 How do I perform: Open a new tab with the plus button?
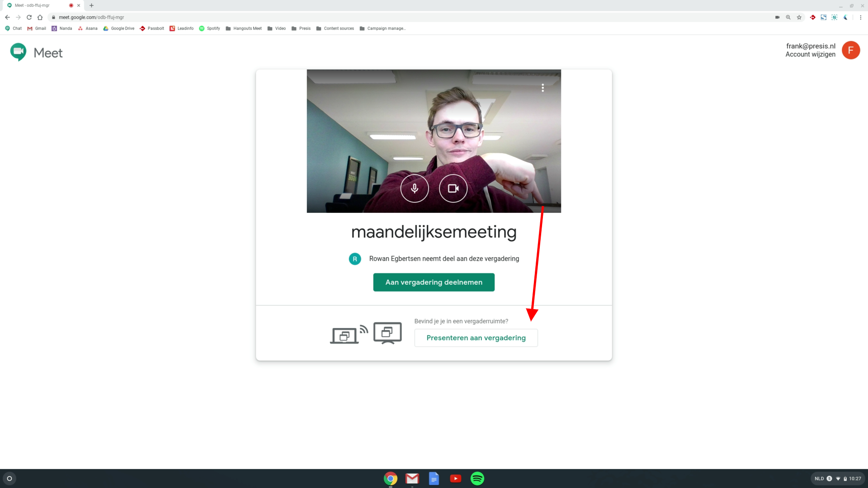[91, 5]
